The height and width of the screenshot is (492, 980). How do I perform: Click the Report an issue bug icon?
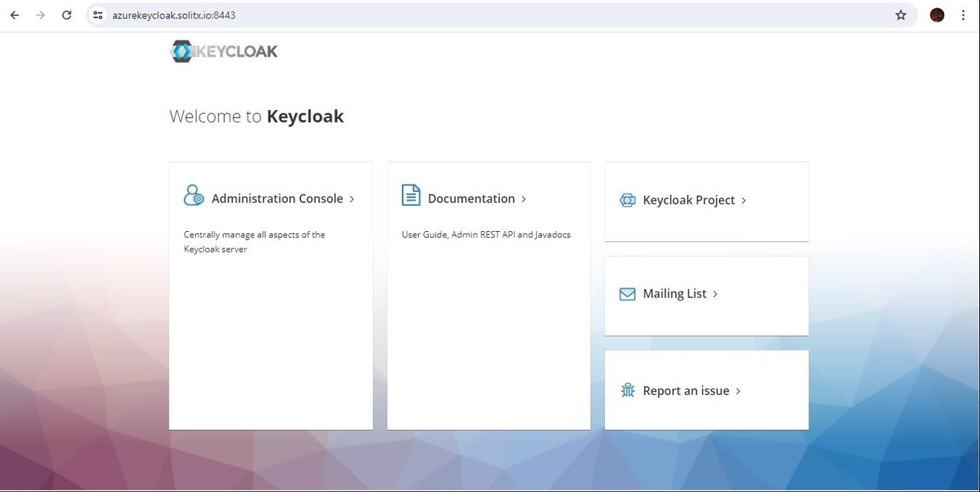tap(628, 390)
